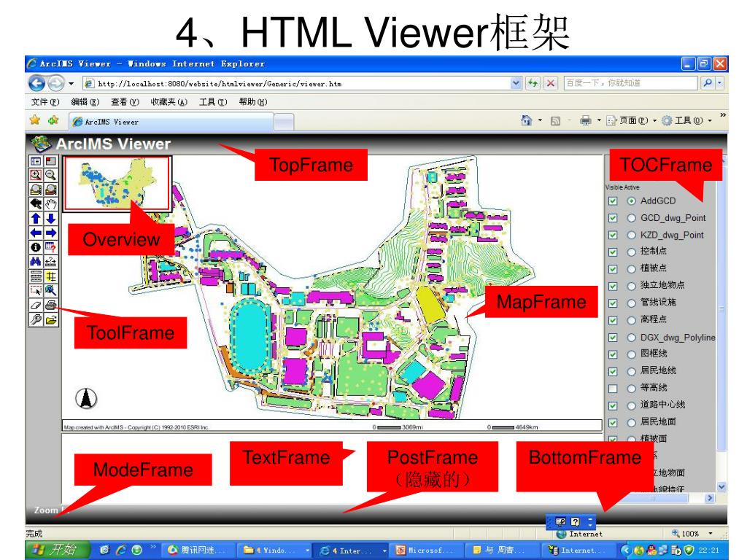Click the IE Home icon
Screen dimensions: 747x560
coord(526,120)
